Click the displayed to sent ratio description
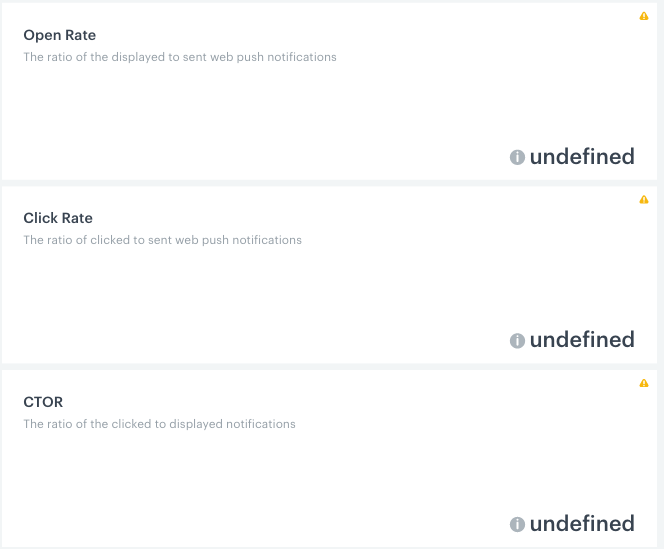The image size is (664, 549). (x=180, y=57)
